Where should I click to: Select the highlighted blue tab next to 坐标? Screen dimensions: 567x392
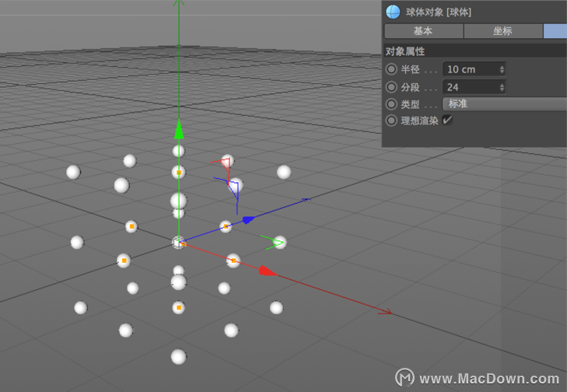[x=555, y=31]
